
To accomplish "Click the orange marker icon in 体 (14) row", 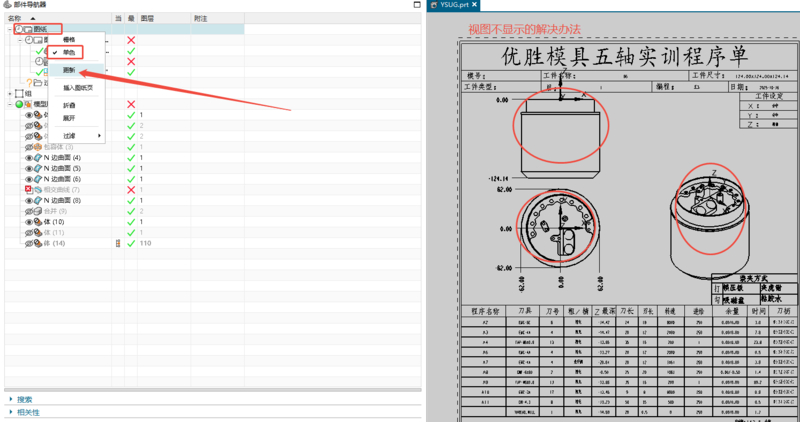I will 118,243.
